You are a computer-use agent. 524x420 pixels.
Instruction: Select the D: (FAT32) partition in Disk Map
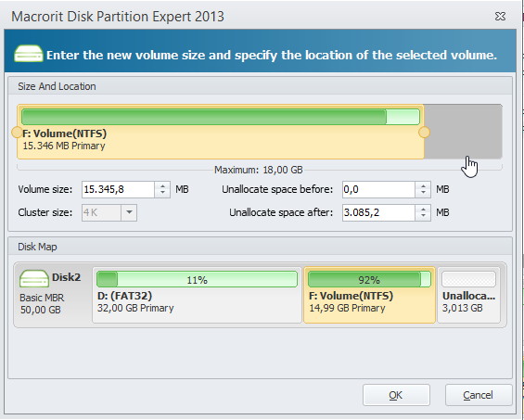(197, 295)
